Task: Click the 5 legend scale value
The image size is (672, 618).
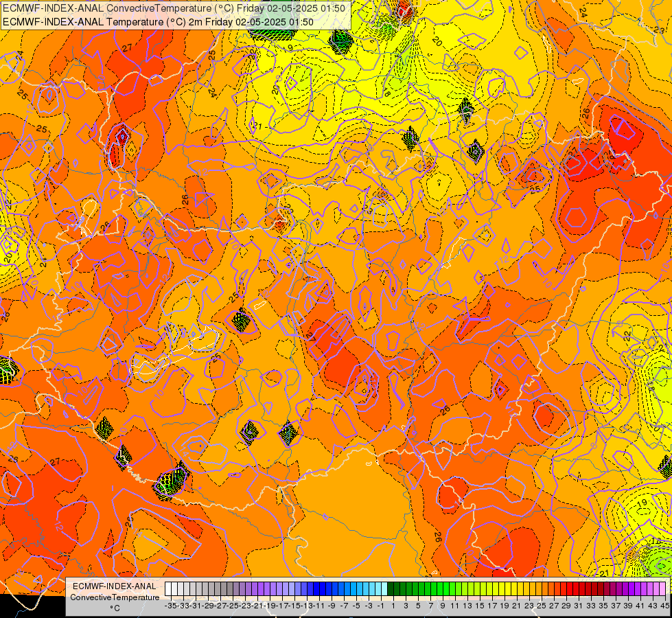Action: pos(418,606)
